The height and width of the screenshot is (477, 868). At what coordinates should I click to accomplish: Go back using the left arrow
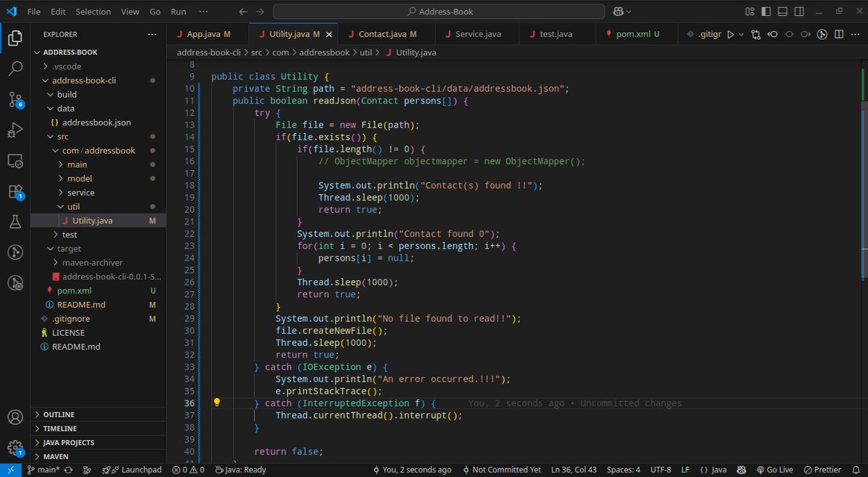point(243,12)
